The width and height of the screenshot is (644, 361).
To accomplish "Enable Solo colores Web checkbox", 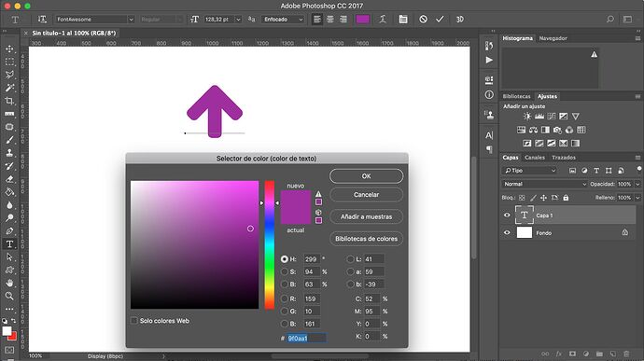I will click(133, 320).
